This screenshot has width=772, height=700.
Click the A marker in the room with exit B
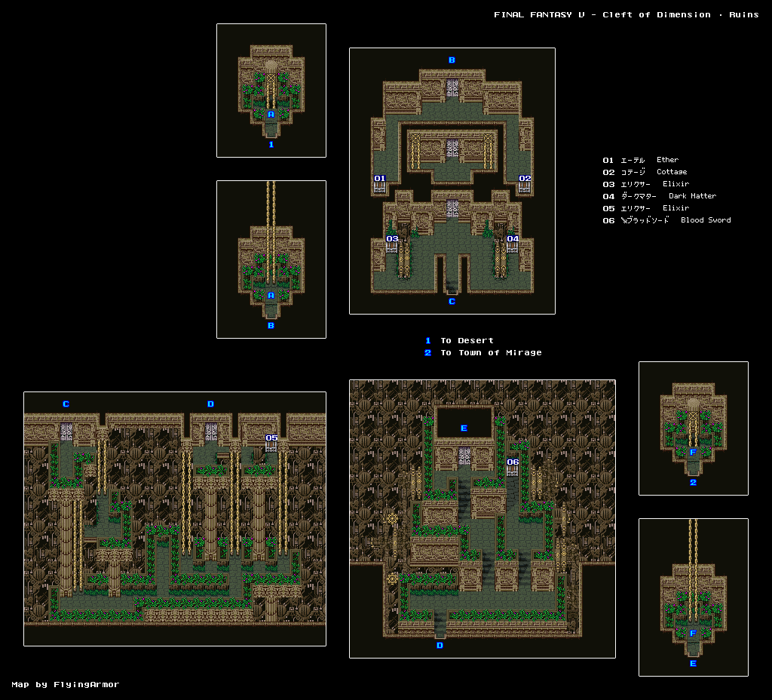coord(271,296)
